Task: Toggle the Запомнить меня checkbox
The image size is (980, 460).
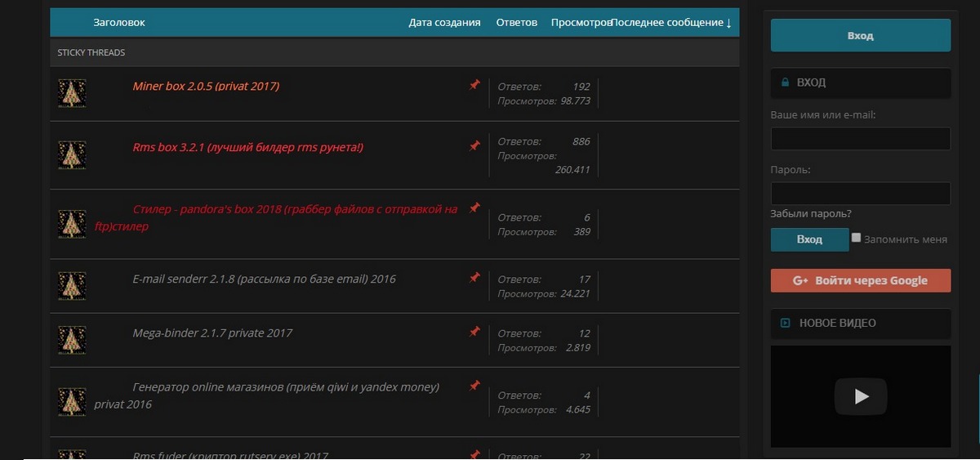Action: (x=856, y=238)
